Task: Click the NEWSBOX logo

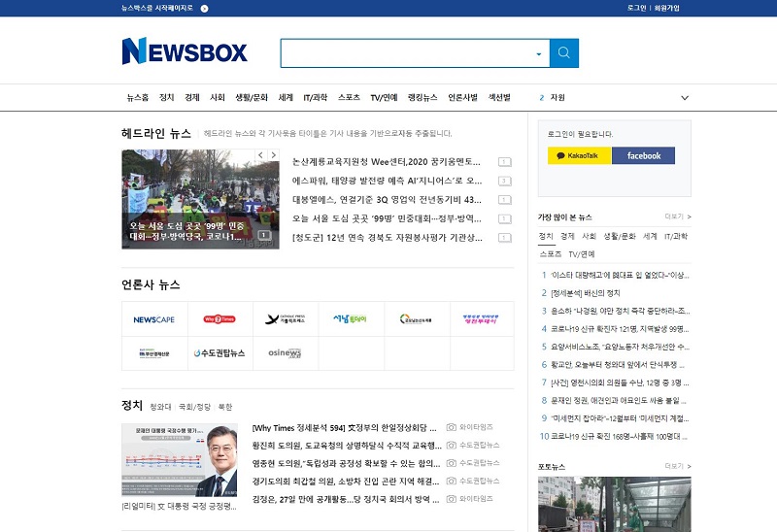Action: coord(185,51)
